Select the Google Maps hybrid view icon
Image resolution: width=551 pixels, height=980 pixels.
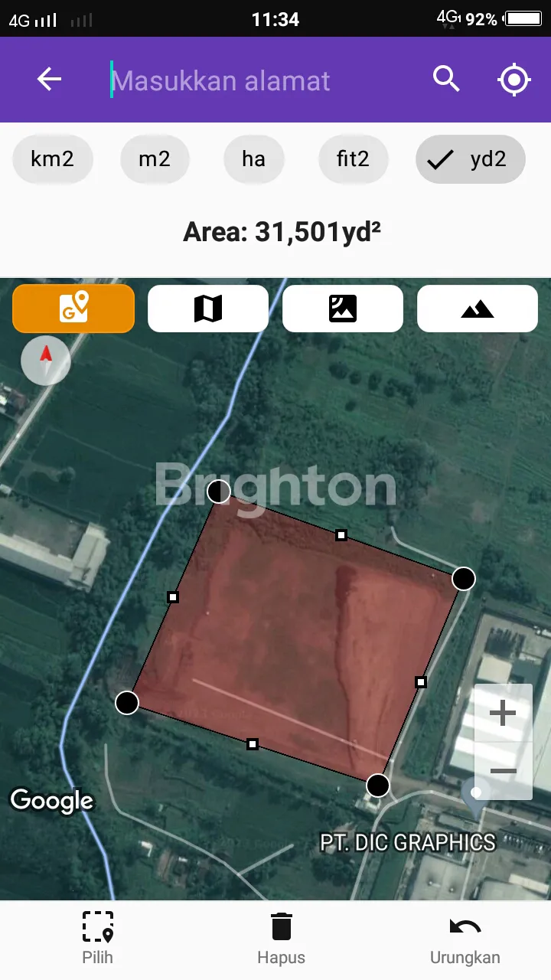(73, 309)
